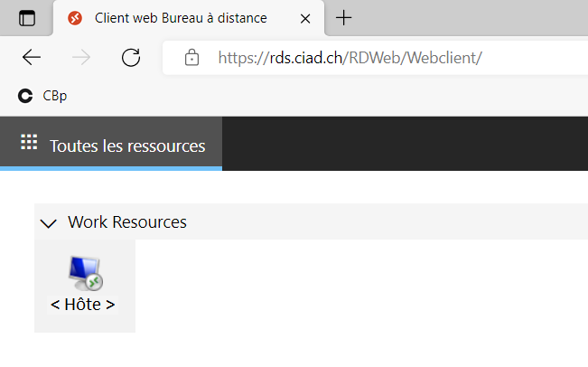Click the < Hôte > label
This screenshot has width=588, height=367.
tap(82, 305)
